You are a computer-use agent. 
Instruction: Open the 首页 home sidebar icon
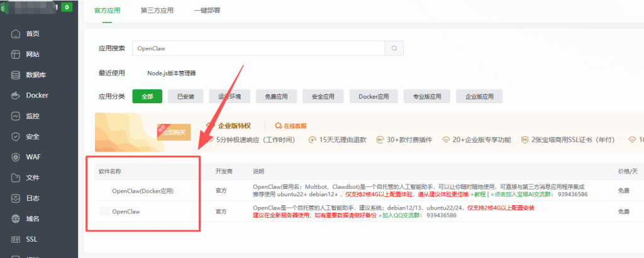pyautogui.click(x=16, y=34)
